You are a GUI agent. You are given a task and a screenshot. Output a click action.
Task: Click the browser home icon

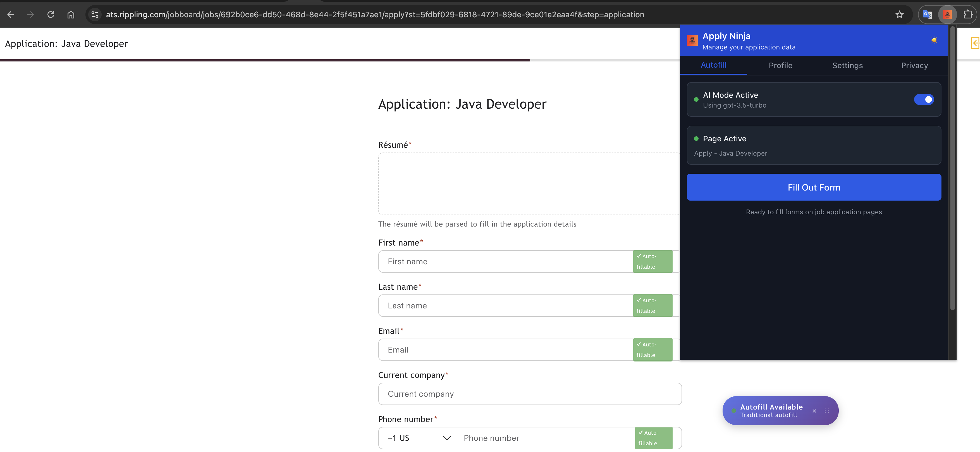coord(71,15)
